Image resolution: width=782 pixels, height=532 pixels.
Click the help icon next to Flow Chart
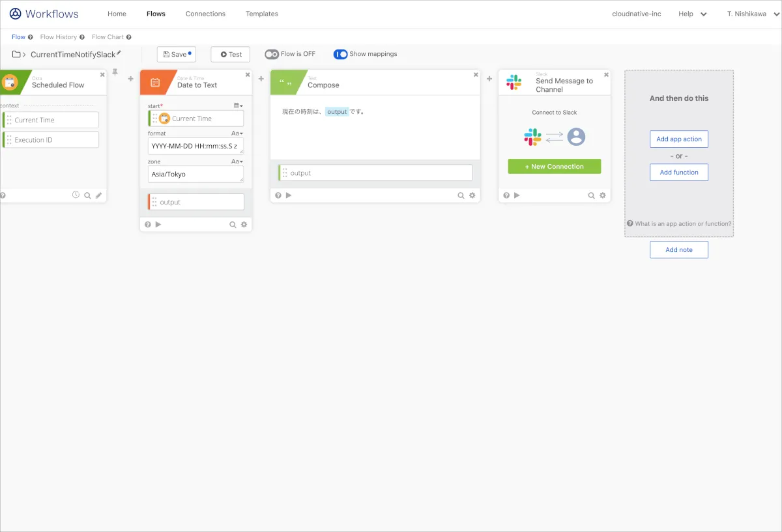(x=129, y=37)
